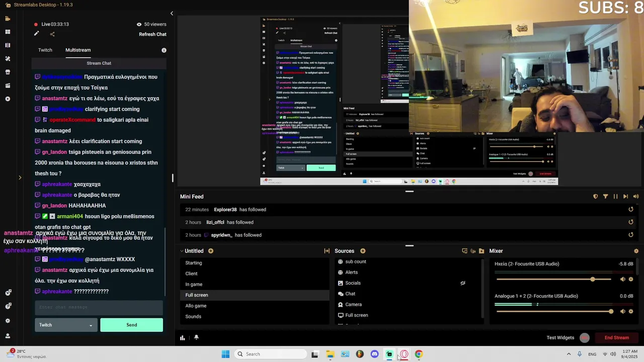Viewport: 644px width, 362px height.
Task: Open the Twitch platform dropdown under chat
Action: tap(66, 325)
